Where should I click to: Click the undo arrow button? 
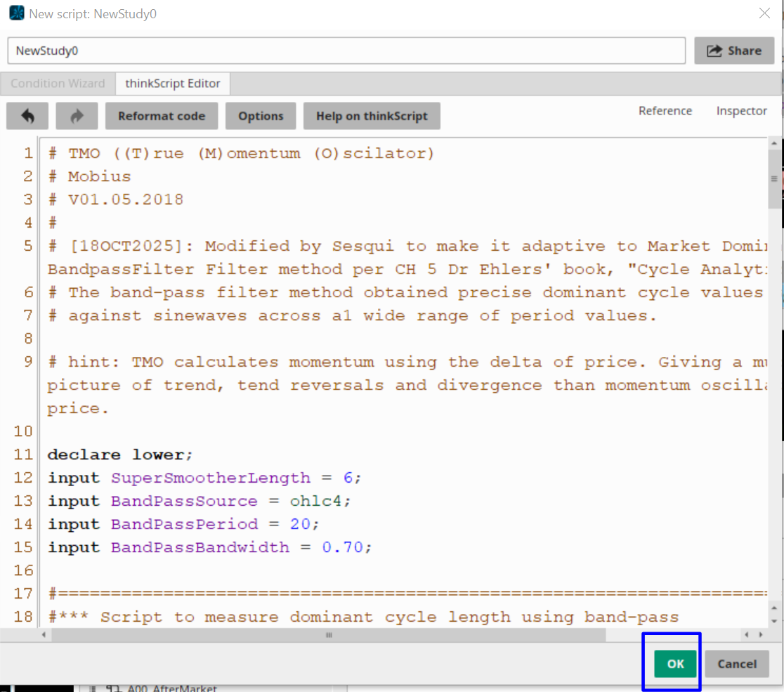(x=27, y=116)
